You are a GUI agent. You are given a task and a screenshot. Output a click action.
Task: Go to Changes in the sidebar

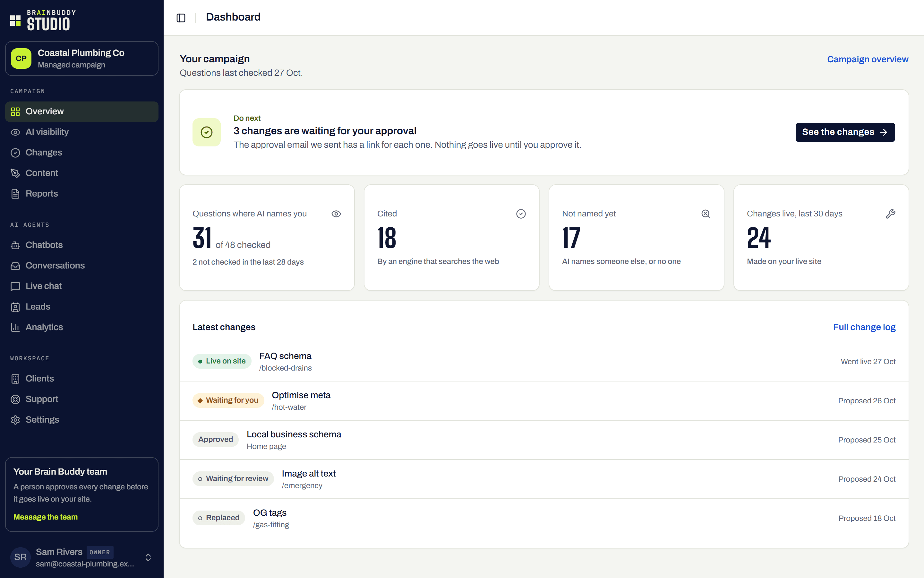(x=82, y=153)
